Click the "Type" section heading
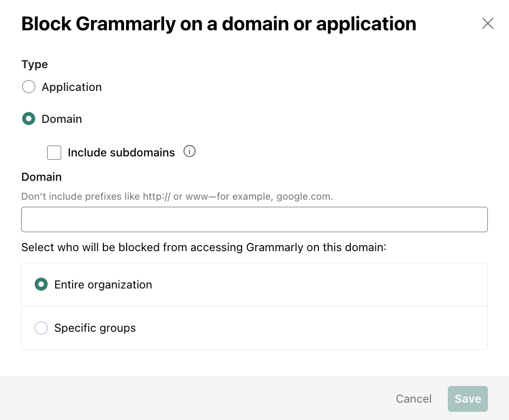Viewport: 509px width, 420px height. tap(35, 64)
